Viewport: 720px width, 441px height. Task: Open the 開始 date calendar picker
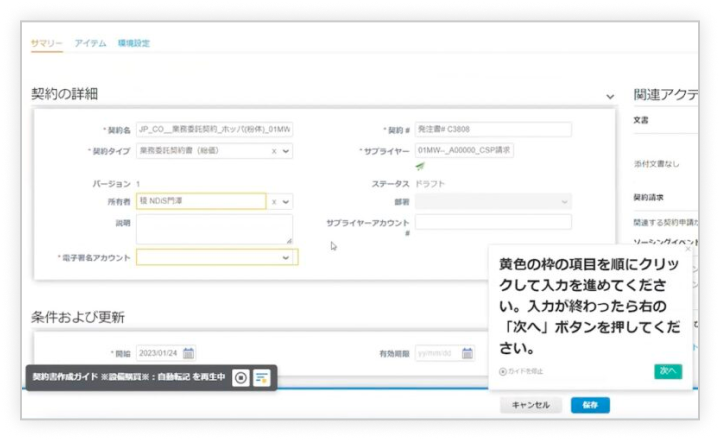coord(188,353)
